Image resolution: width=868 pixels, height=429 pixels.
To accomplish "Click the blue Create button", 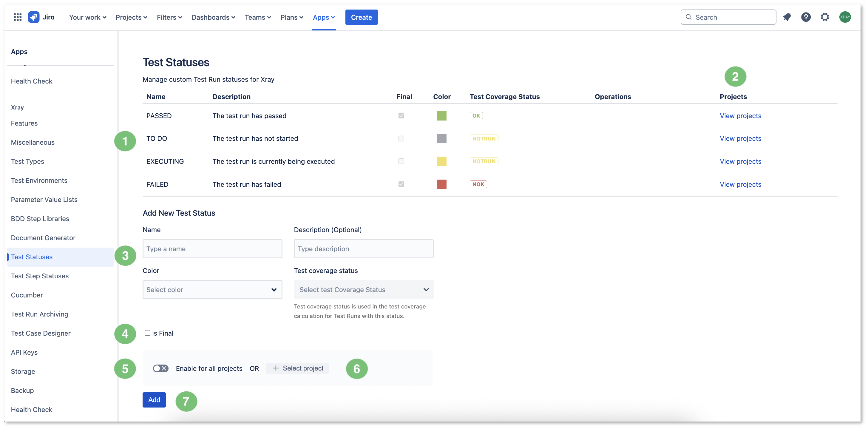I will click(361, 17).
